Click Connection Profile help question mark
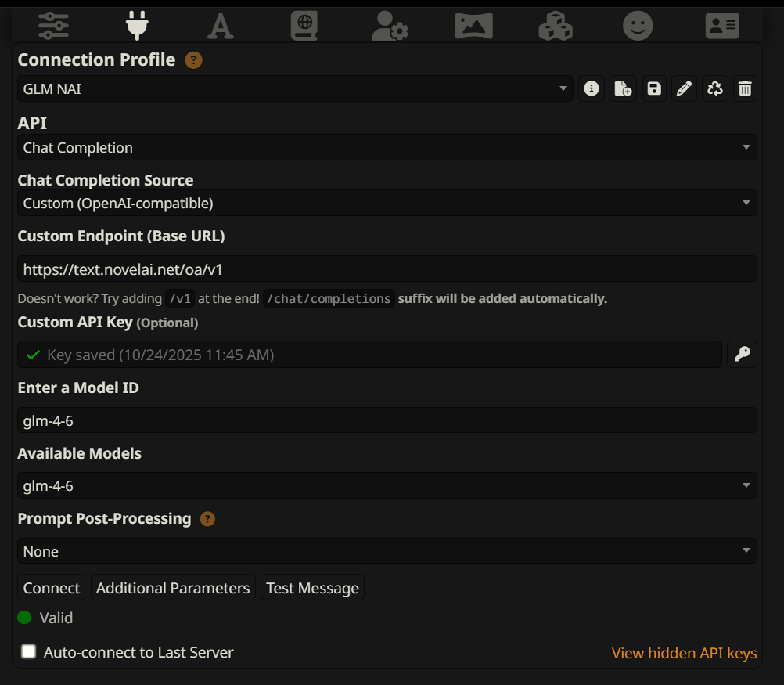This screenshot has height=685, width=784. click(x=193, y=60)
